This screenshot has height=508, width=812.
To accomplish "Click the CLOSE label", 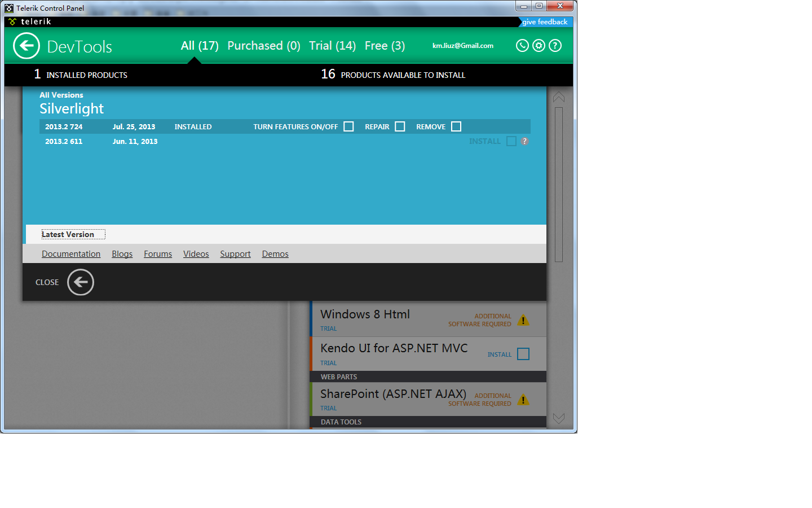I will [47, 282].
